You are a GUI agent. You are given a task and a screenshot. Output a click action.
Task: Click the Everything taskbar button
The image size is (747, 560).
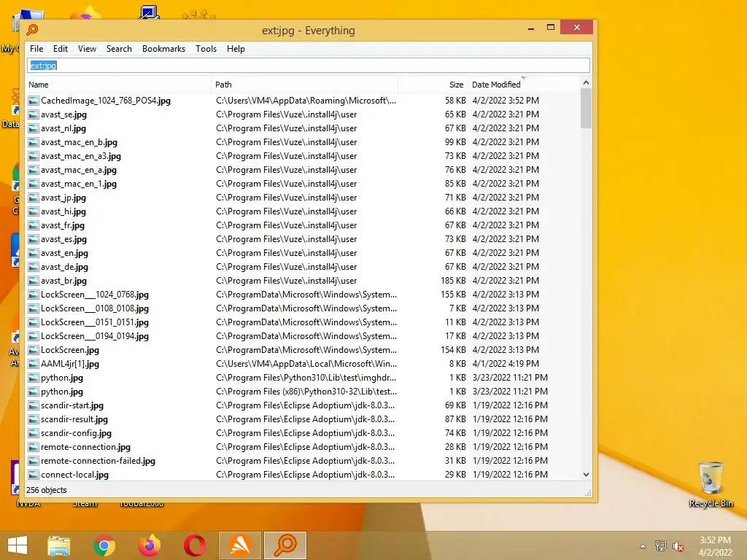[285, 545]
